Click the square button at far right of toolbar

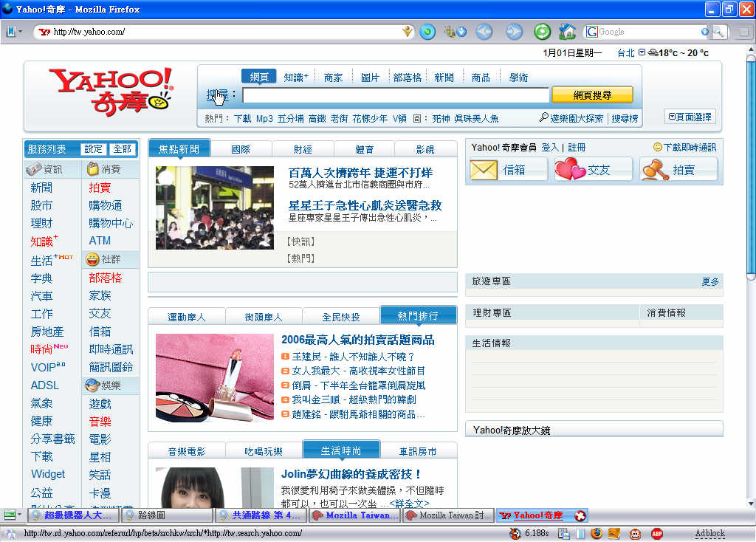pos(744,32)
